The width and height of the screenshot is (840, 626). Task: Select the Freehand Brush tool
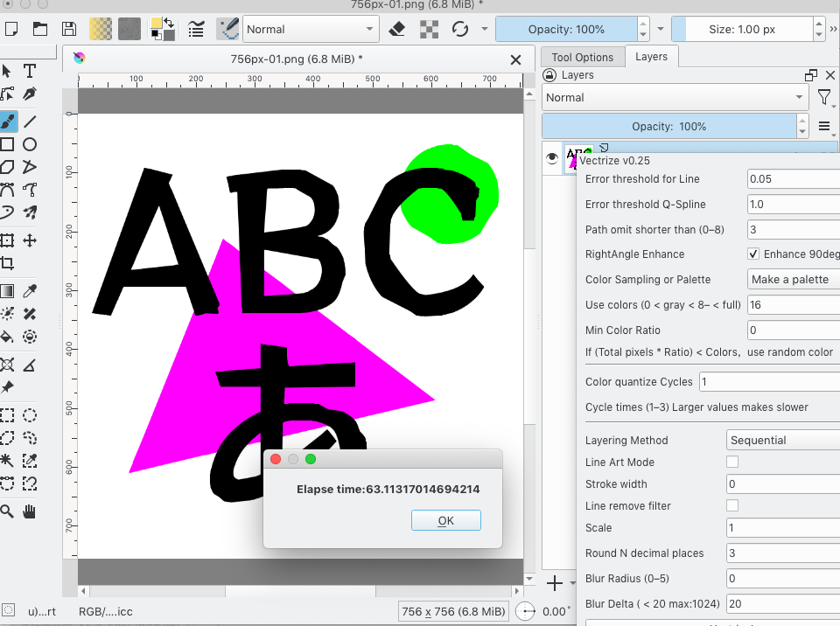click(x=7, y=121)
